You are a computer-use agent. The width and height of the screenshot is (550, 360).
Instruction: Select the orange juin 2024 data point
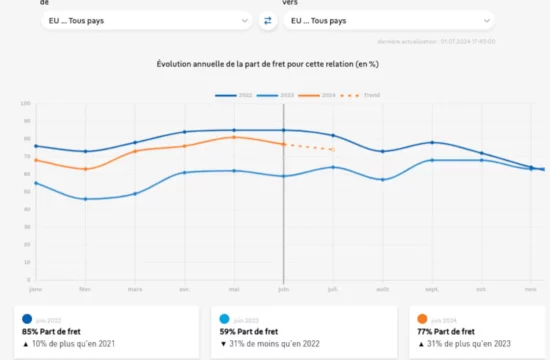[x=284, y=144]
